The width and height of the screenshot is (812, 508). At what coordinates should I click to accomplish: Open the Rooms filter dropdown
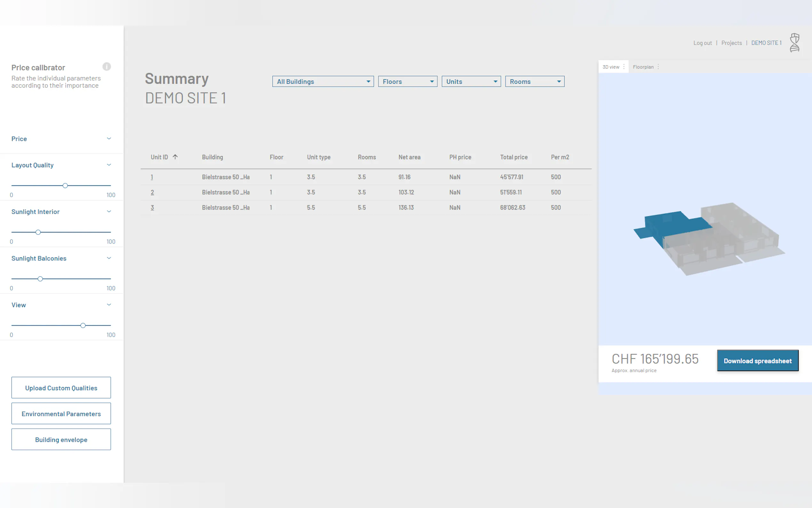coord(535,82)
